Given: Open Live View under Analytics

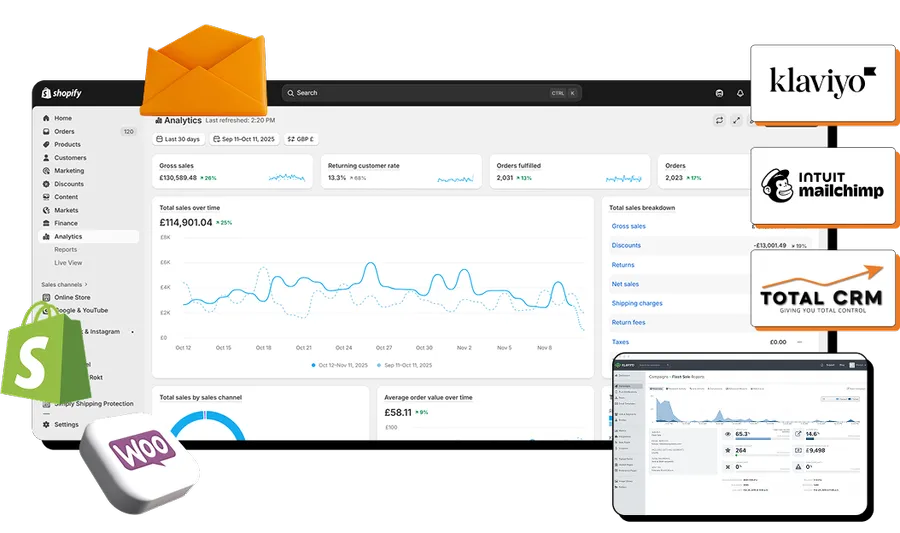Looking at the screenshot, I should pos(68,263).
